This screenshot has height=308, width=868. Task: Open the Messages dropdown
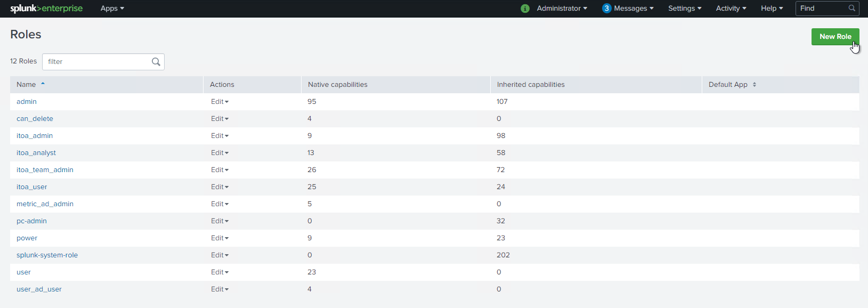point(631,8)
